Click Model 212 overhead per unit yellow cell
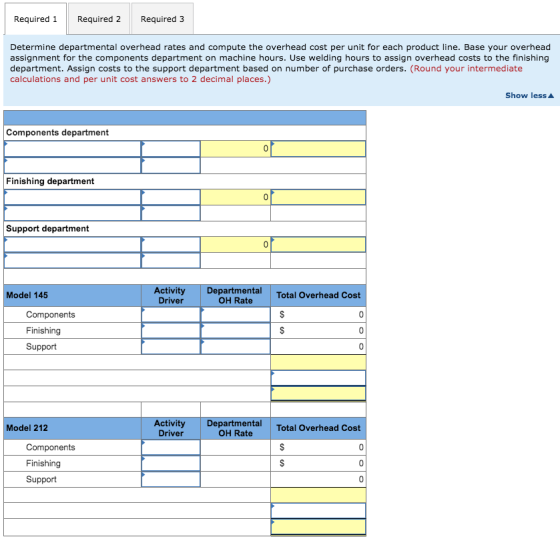This screenshot has width=560, height=539. (318, 527)
